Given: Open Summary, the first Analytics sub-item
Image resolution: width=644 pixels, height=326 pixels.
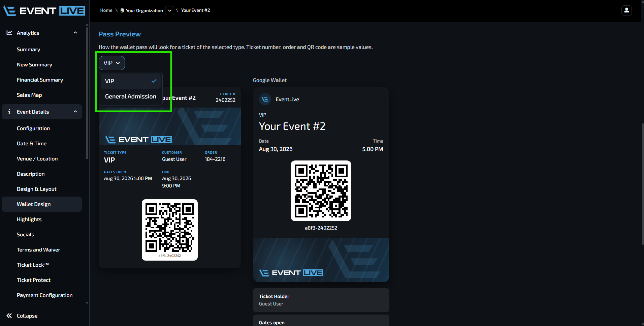Looking at the screenshot, I should (x=29, y=50).
